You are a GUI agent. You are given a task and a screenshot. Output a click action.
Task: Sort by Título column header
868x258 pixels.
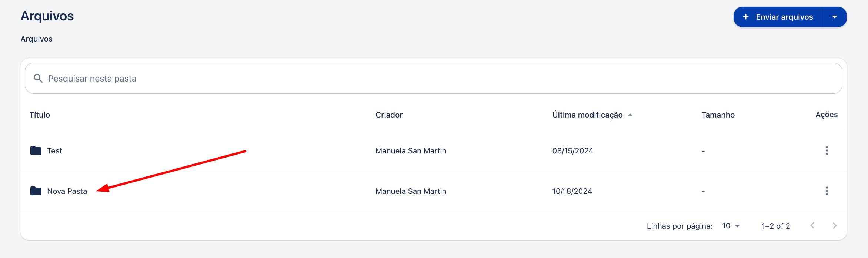pos(40,115)
